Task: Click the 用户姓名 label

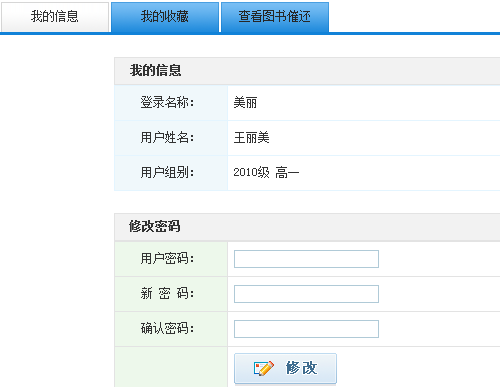Action: pyautogui.click(x=167, y=137)
